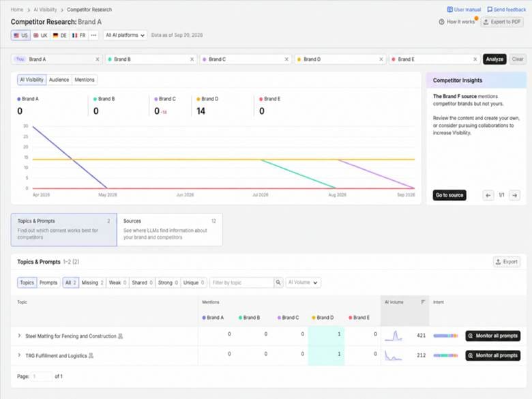The width and height of the screenshot is (532, 399).
Task: Filter by Strong topics
Action: tap(168, 282)
